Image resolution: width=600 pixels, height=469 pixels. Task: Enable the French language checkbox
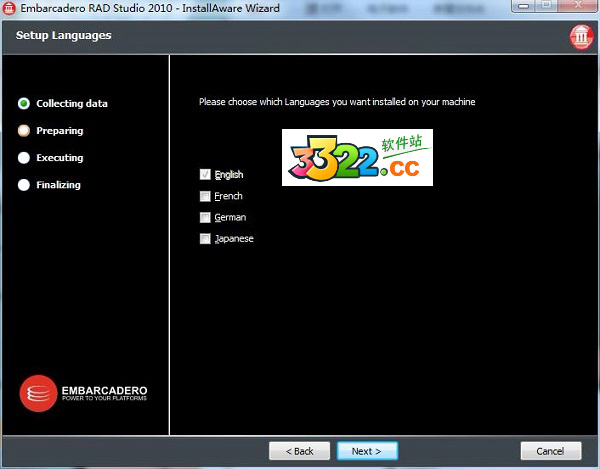click(205, 196)
